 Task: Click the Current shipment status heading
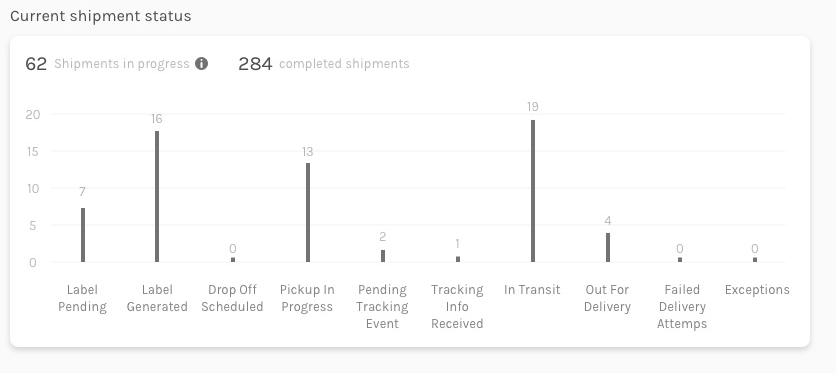tap(101, 16)
